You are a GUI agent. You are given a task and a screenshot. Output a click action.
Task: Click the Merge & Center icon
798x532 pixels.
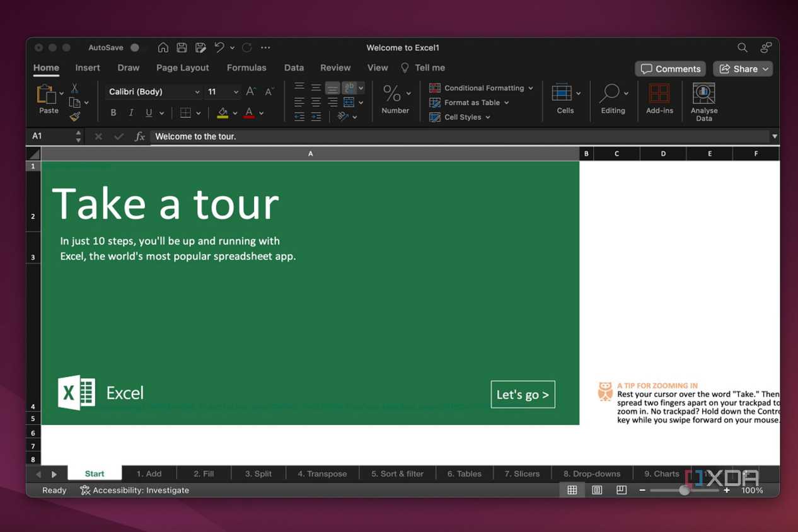[349, 102]
